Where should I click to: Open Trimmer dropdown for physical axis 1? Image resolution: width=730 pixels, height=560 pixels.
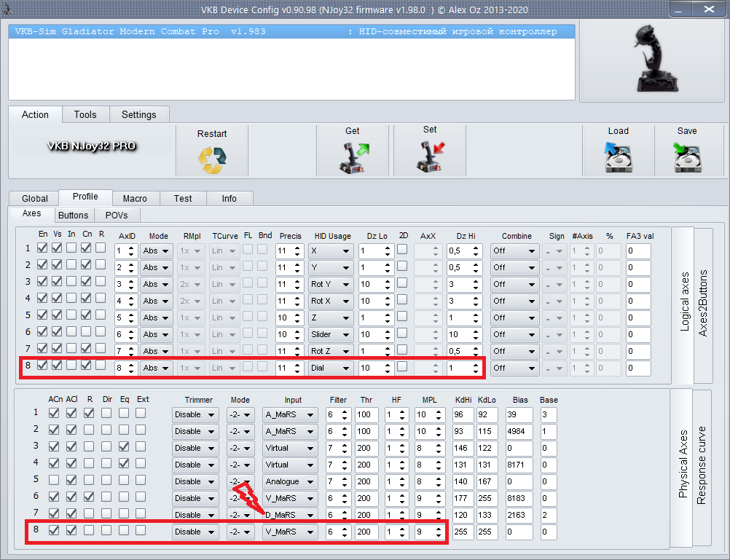[x=195, y=415]
